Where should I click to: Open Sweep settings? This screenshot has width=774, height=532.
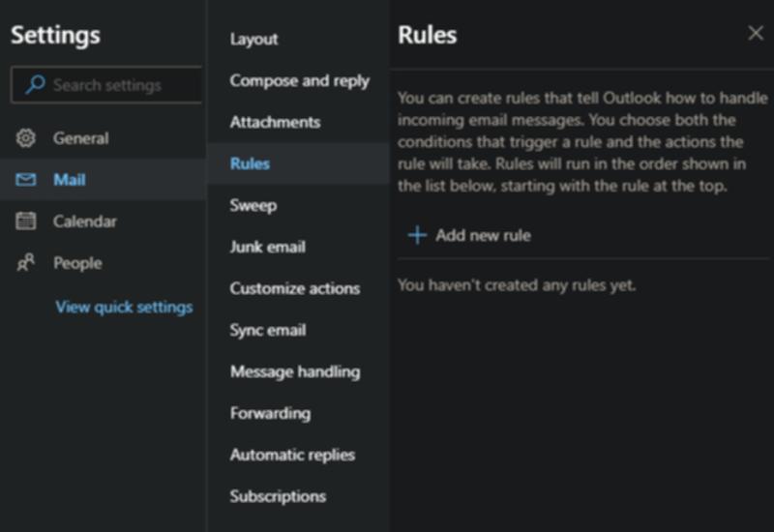(253, 206)
